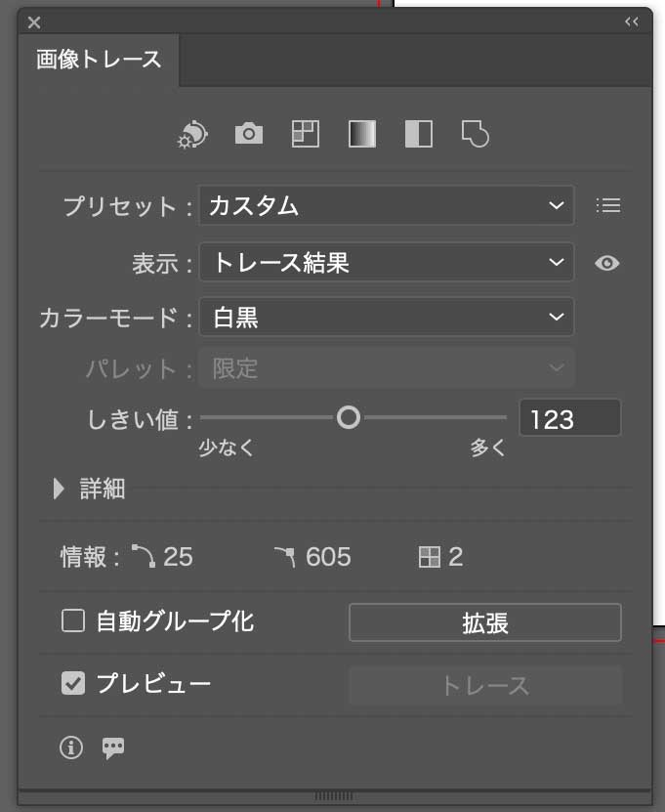The width and height of the screenshot is (665, 812).
Task: Click the 多く label under the slider
Action: [x=487, y=448]
